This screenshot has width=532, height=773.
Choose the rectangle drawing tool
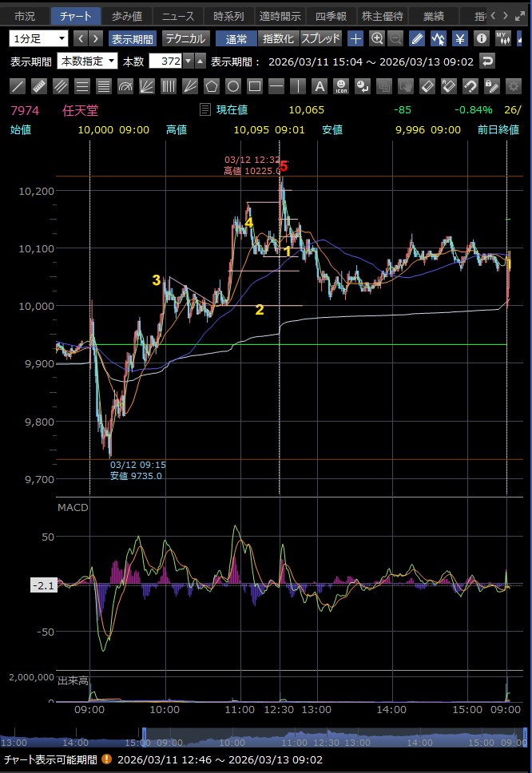click(x=255, y=85)
